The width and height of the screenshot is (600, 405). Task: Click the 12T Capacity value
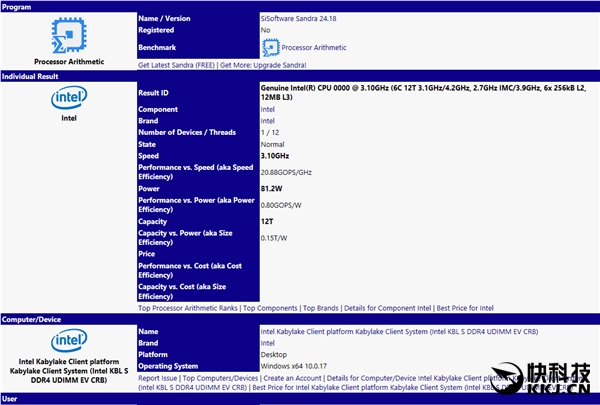[x=267, y=222]
